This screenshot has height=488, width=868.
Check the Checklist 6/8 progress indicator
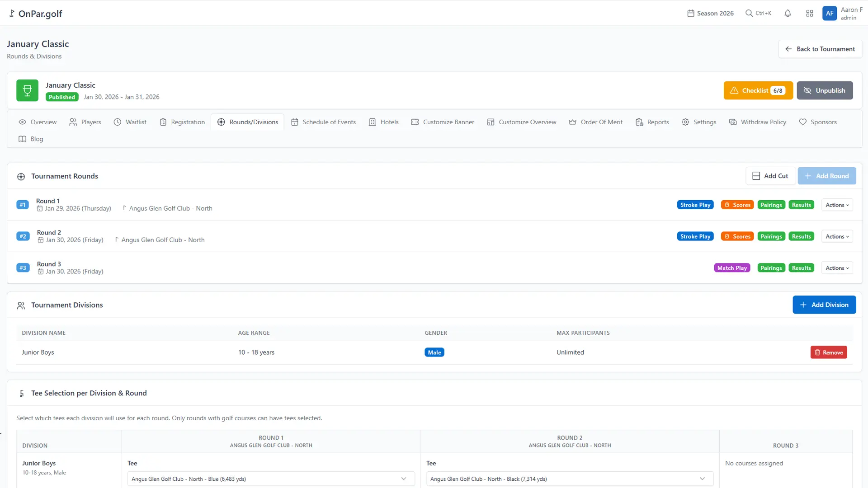click(x=758, y=90)
